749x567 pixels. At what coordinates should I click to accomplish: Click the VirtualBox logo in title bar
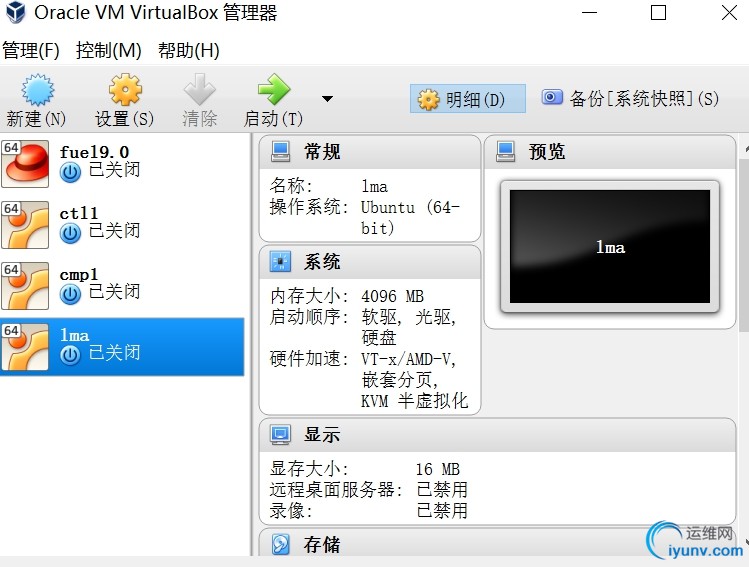15,12
